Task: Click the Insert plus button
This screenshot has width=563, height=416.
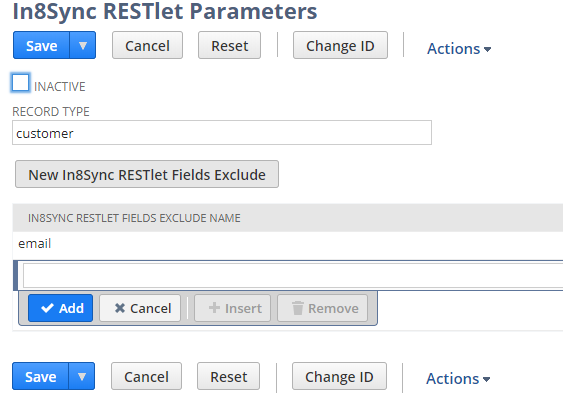Action: [x=232, y=308]
